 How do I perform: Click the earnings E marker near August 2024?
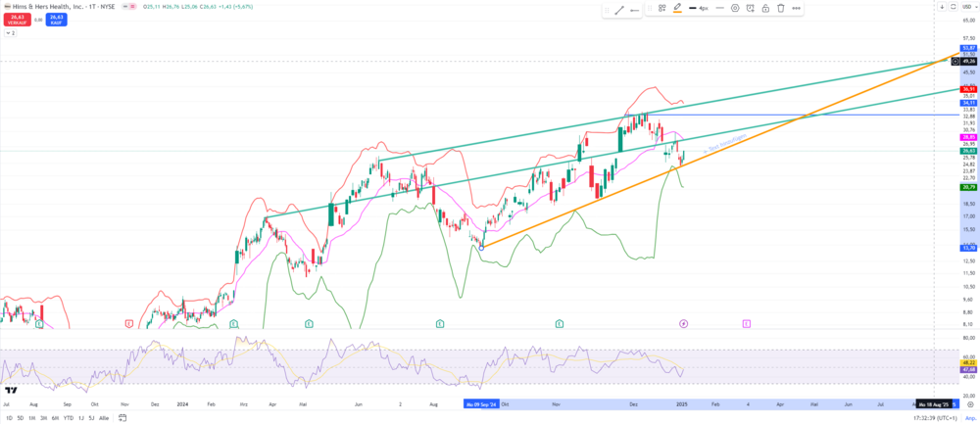click(440, 323)
